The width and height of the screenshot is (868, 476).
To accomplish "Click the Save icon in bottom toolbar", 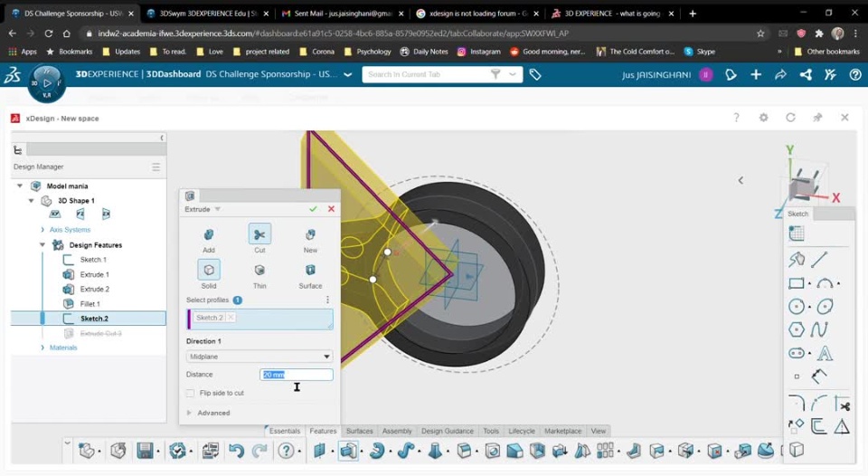I will coord(145,451).
